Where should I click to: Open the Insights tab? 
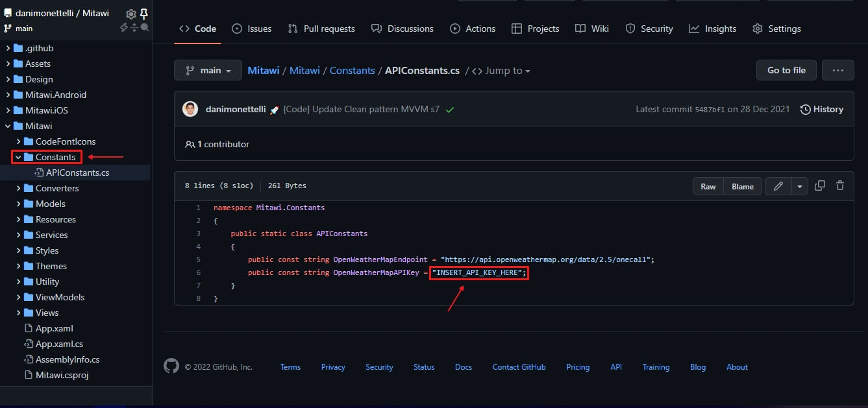(713, 29)
